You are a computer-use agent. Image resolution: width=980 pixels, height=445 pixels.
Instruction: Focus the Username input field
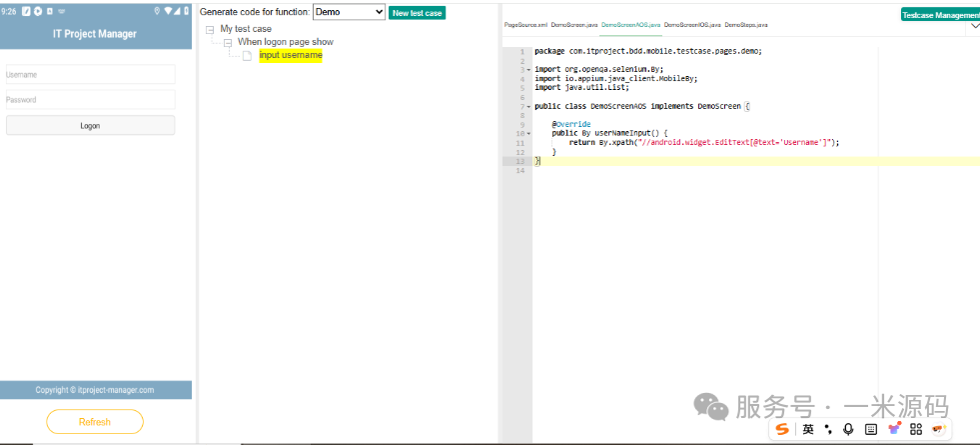(x=91, y=74)
